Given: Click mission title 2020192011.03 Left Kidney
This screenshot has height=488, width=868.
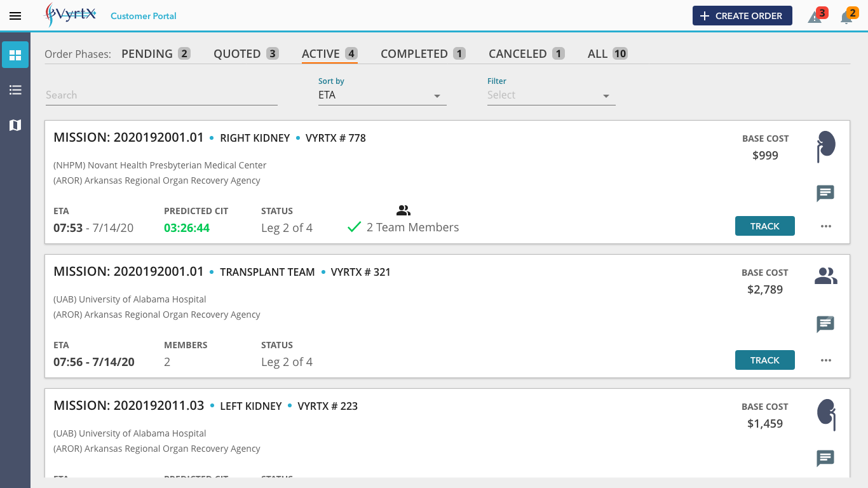Looking at the screenshot, I should [x=129, y=405].
